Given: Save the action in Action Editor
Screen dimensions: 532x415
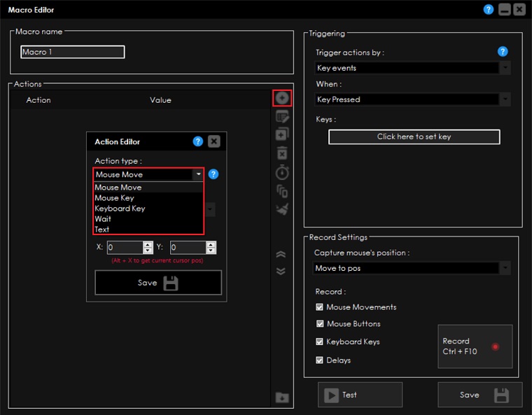Looking at the screenshot, I should pyautogui.click(x=158, y=283).
